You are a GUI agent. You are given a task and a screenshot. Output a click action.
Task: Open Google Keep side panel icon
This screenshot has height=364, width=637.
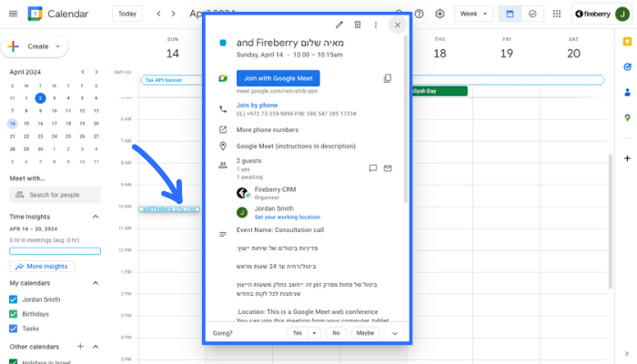[x=627, y=42]
